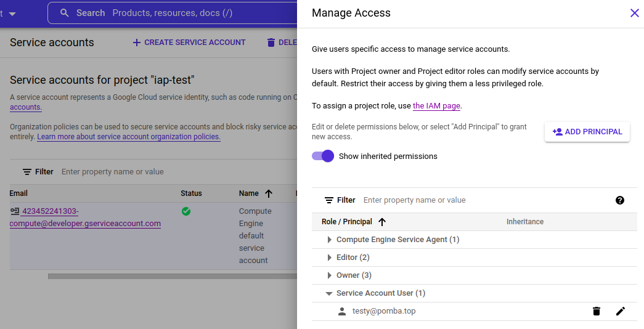Click the sort arrow next to Name column

coord(269,193)
